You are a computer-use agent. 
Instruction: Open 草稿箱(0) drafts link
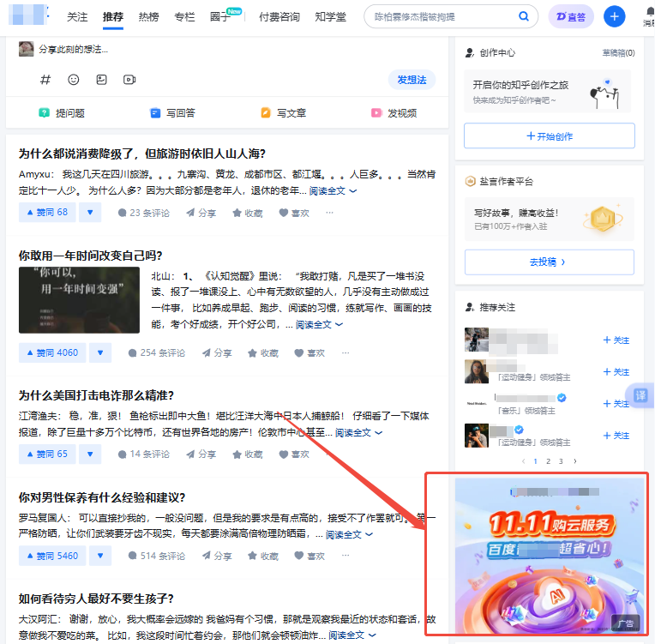coord(618,52)
